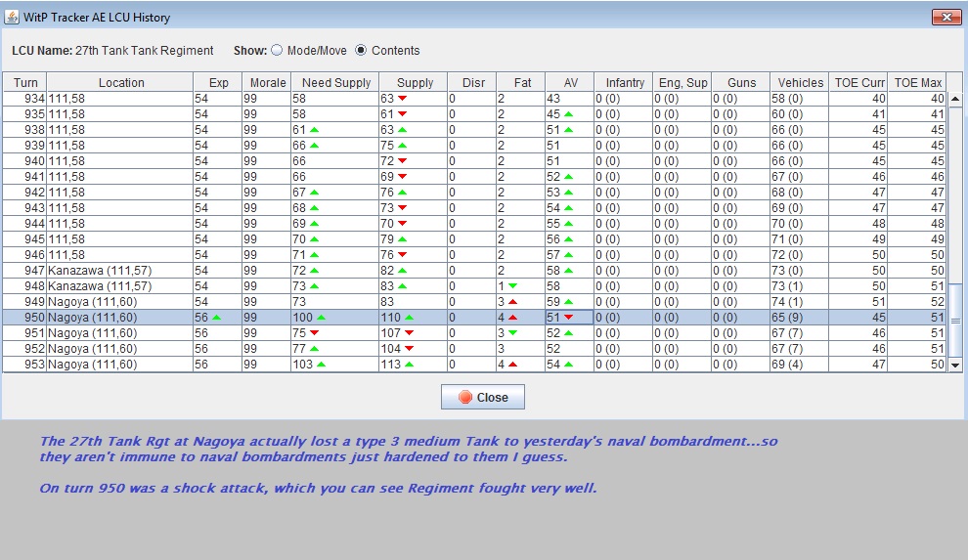Click the scrollbar up arrow
Image resolution: width=968 pixels, height=560 pixels.
(x=955, y=99)
